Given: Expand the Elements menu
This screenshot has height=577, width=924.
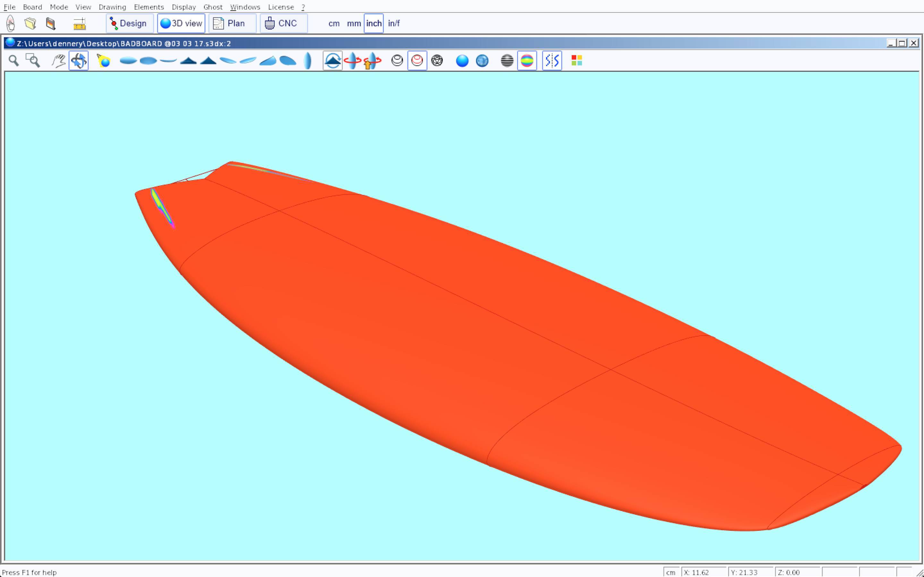Looking at the screenshot, I should point(149,7).
